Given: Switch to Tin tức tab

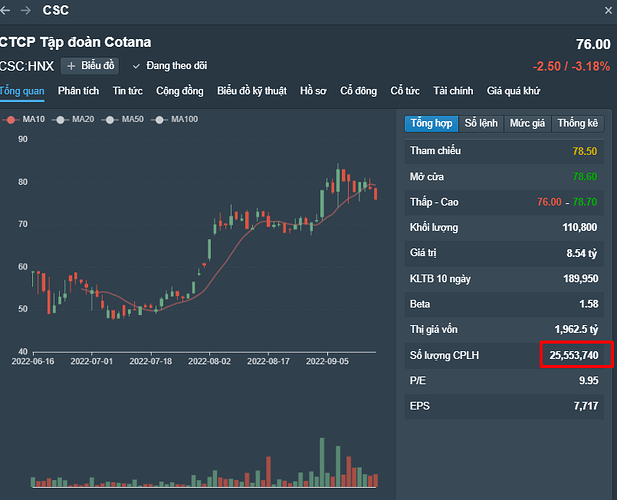Looking at the screenshot, I should click(x=127, y=91).
